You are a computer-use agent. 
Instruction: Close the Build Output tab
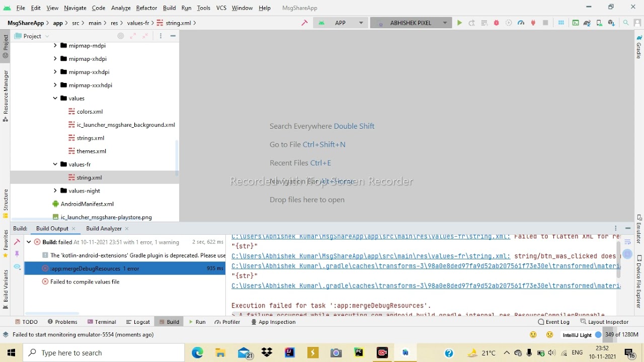pyautogui.click(x=73, y=228)
